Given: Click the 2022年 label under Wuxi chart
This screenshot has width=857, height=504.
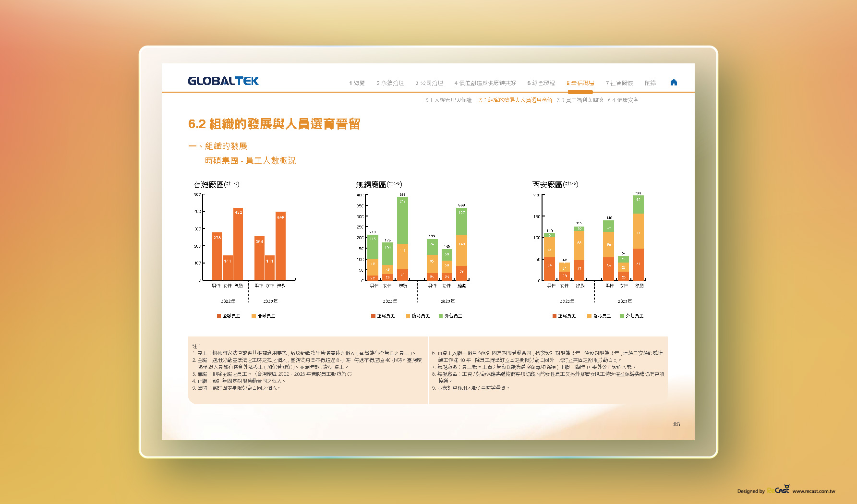Looking at the screenshot, I should click(390, 301).
